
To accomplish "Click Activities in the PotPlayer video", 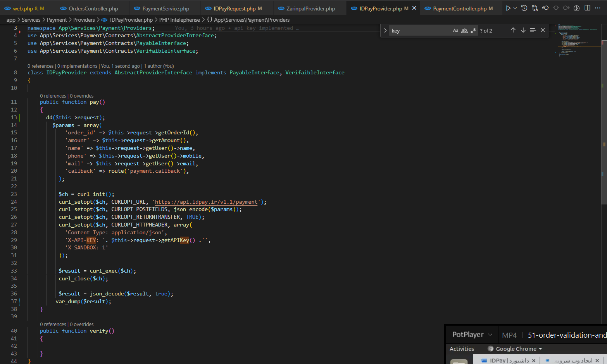I will 462,349.
